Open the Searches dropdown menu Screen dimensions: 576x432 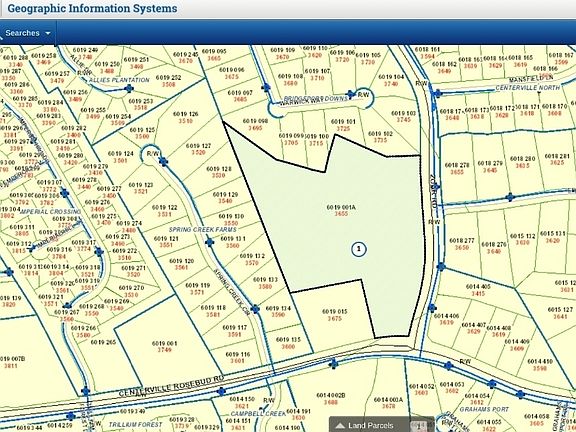pos(28,33)
